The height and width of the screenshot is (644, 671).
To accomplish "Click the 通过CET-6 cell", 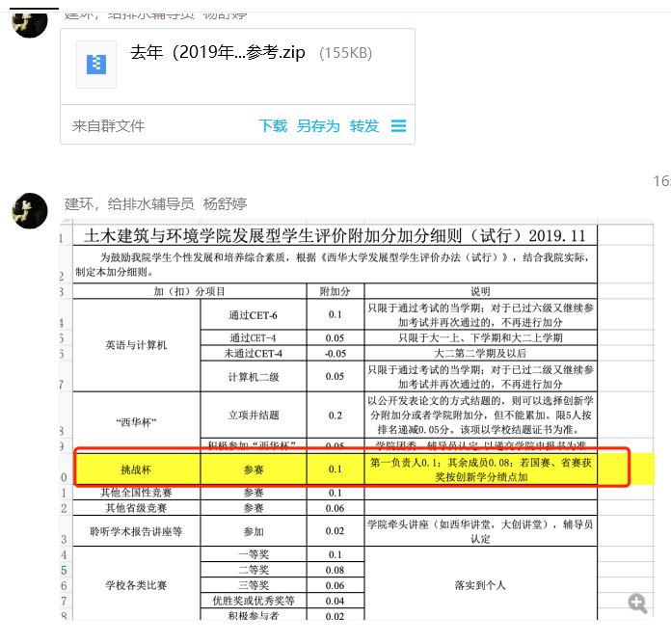I will [254, 315].
